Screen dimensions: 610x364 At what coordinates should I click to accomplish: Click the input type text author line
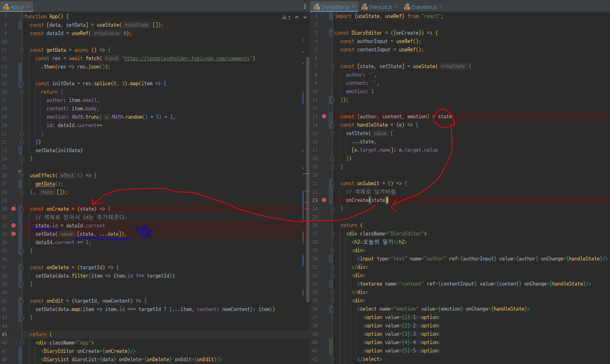(x=482, y=258)
